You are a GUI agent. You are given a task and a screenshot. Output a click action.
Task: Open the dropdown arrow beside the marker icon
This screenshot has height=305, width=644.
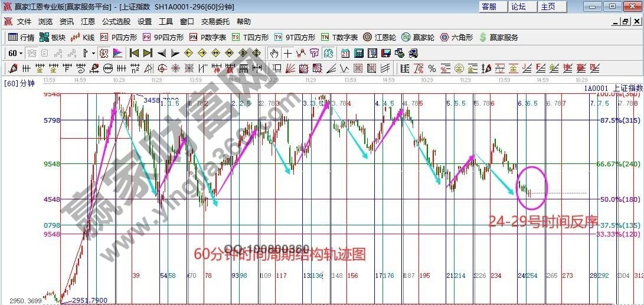pos(93,53)
